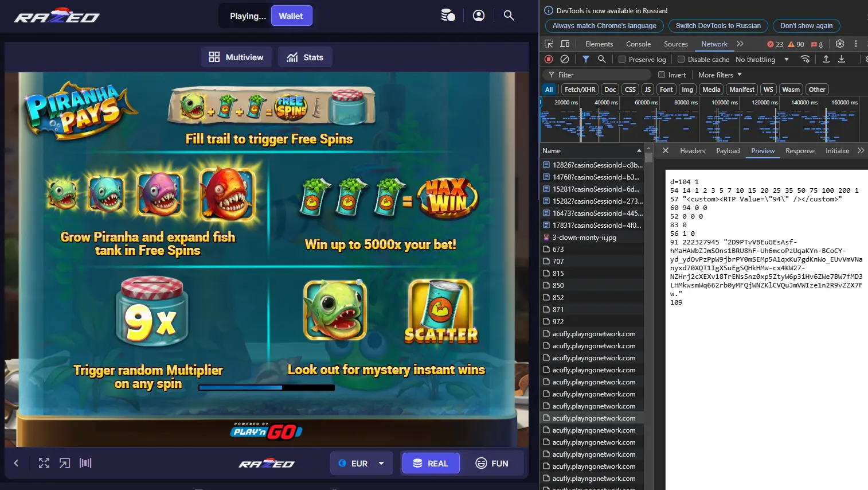The height and width of the screenshot is (490, 868).
Task: Stop recording network log
Action: tap(549, 59)
